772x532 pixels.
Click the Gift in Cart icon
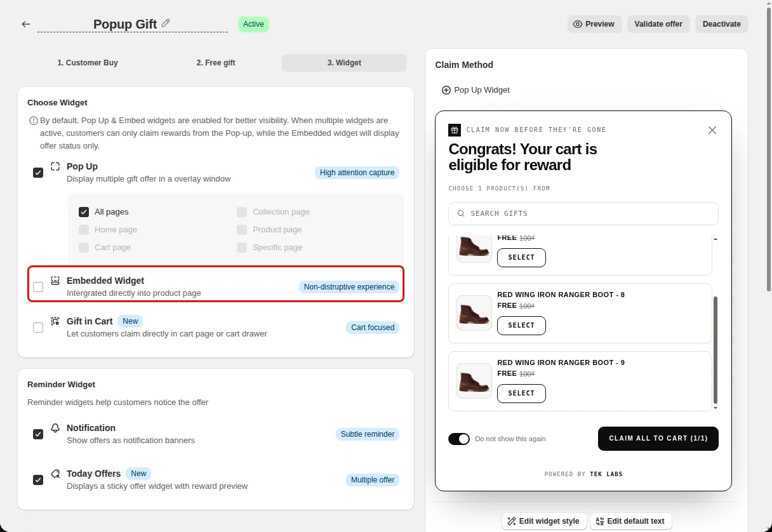pyautogui.click(x=55, y=321)
